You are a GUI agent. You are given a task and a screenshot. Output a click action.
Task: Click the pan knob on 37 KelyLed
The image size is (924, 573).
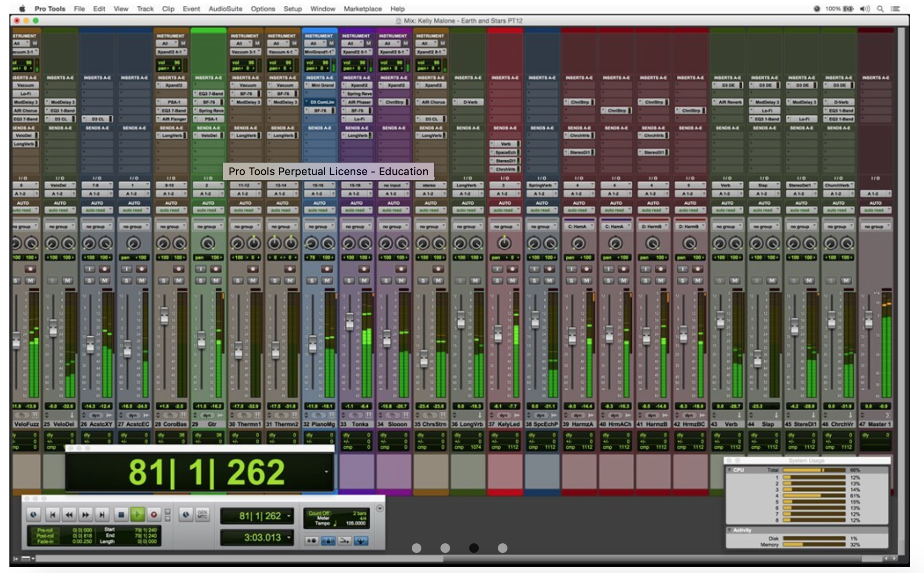[x=504, y=243]
